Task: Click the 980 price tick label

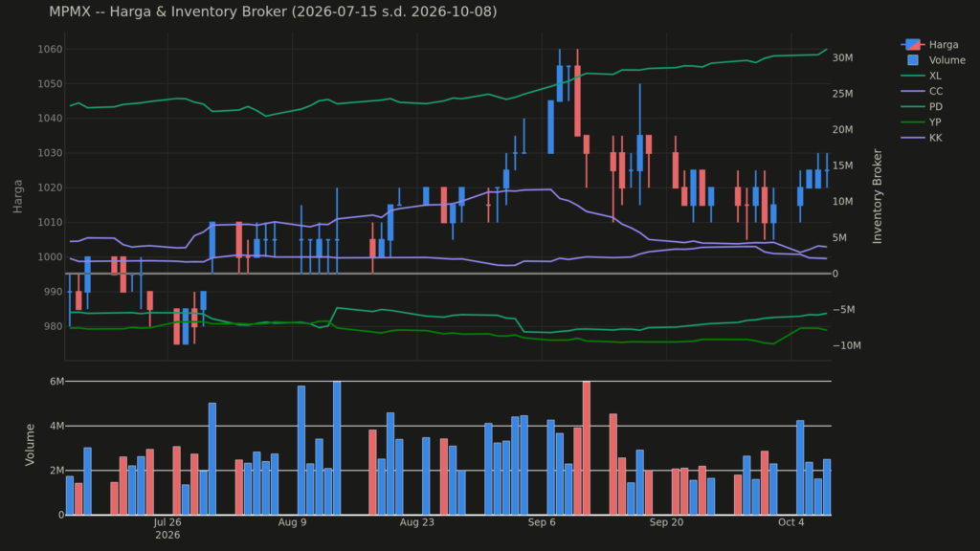Action: click(53, 326)
